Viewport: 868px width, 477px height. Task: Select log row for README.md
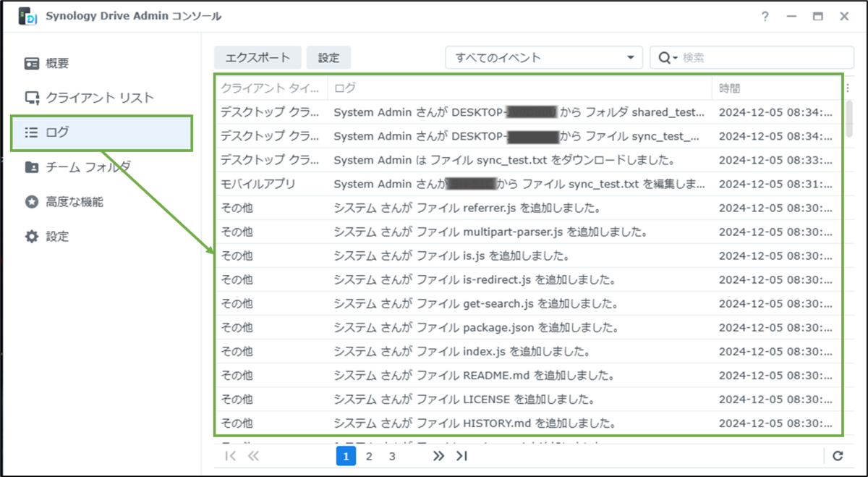pos(529,375)
